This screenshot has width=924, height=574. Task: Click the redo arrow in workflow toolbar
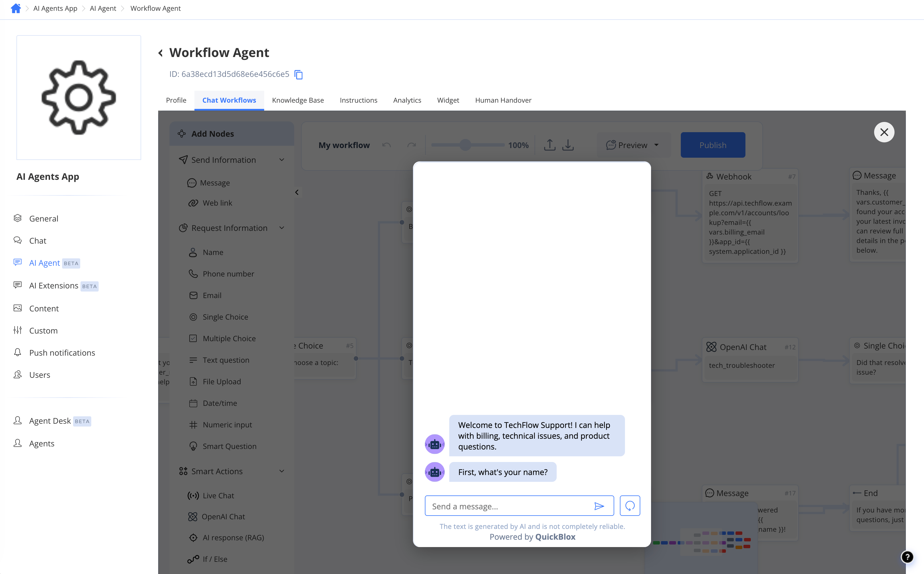[412, 145]
